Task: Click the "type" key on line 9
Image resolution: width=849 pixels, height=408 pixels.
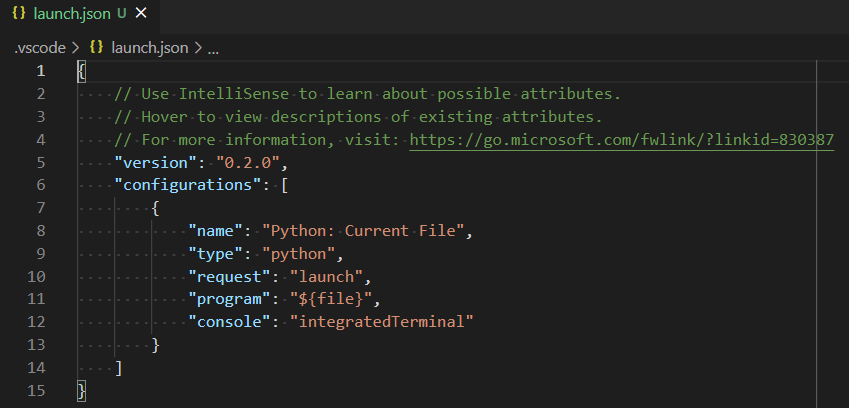Action: (x=214, y=254)
